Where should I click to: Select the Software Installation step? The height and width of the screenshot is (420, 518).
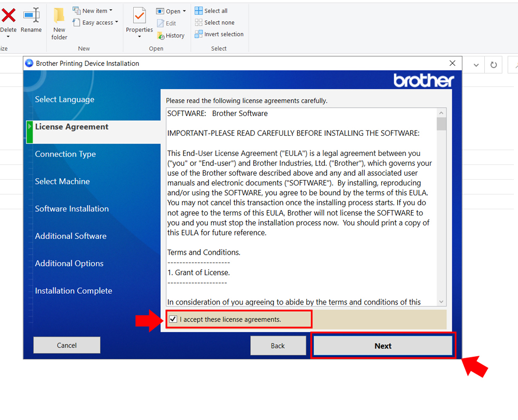pyautogui.click(x=71, y=209)
